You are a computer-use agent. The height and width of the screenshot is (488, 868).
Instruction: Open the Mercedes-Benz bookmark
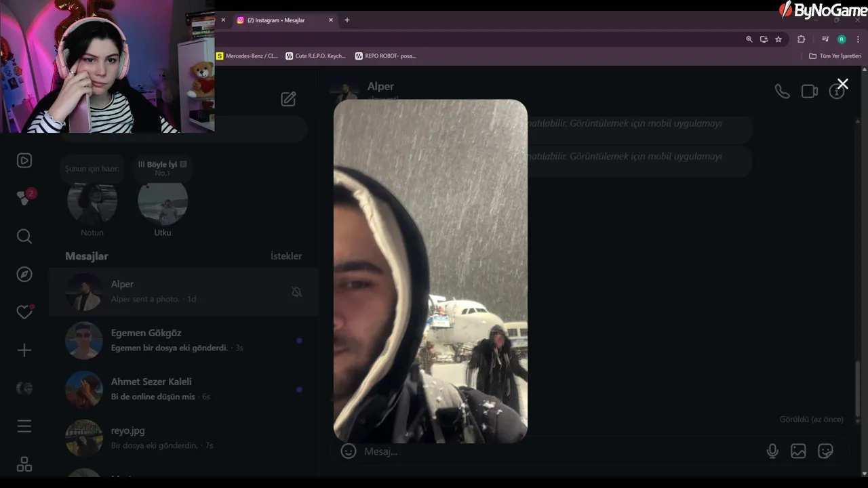pyautogui.click(x=248, y=56)
